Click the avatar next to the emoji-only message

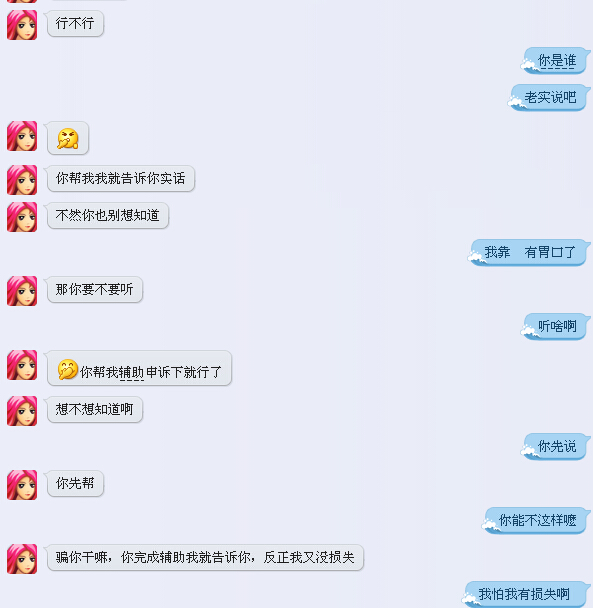click(22, 136)
